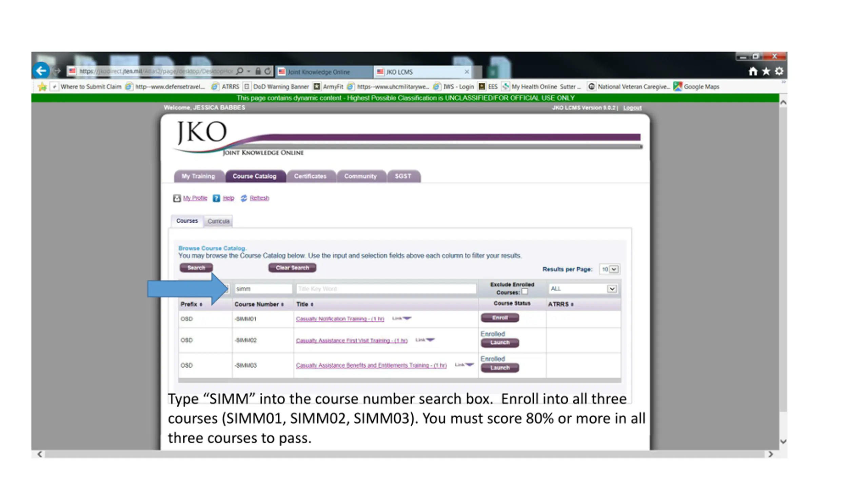The image size is (868, 488).
Task: Open Casualty Notification Training link
Action: 340,319
